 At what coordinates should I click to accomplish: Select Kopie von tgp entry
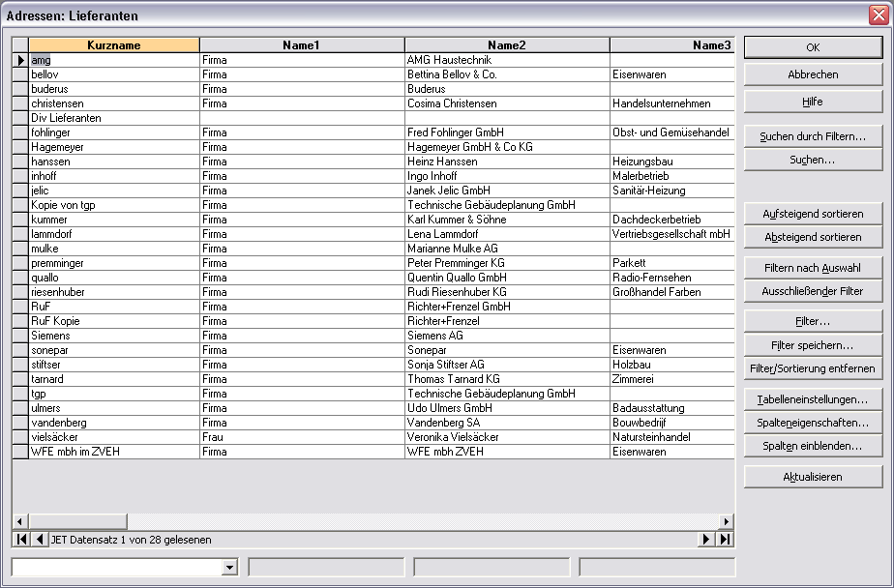pos(114,205)
